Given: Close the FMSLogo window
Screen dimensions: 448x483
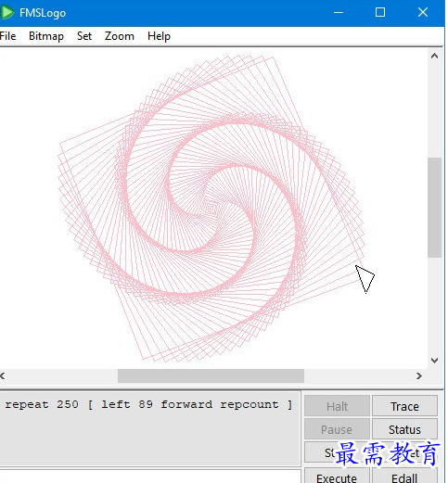Looking at the screenshot, I should click(x=423, y=13).
